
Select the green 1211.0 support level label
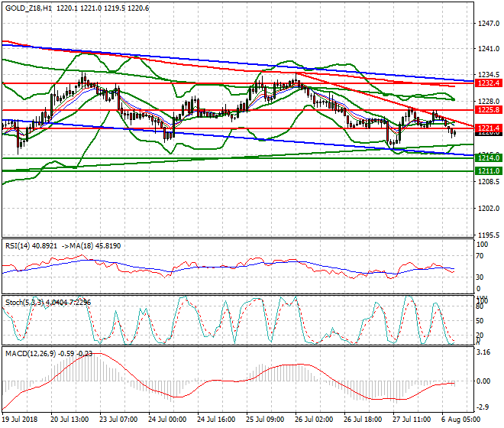click(488, 170)
